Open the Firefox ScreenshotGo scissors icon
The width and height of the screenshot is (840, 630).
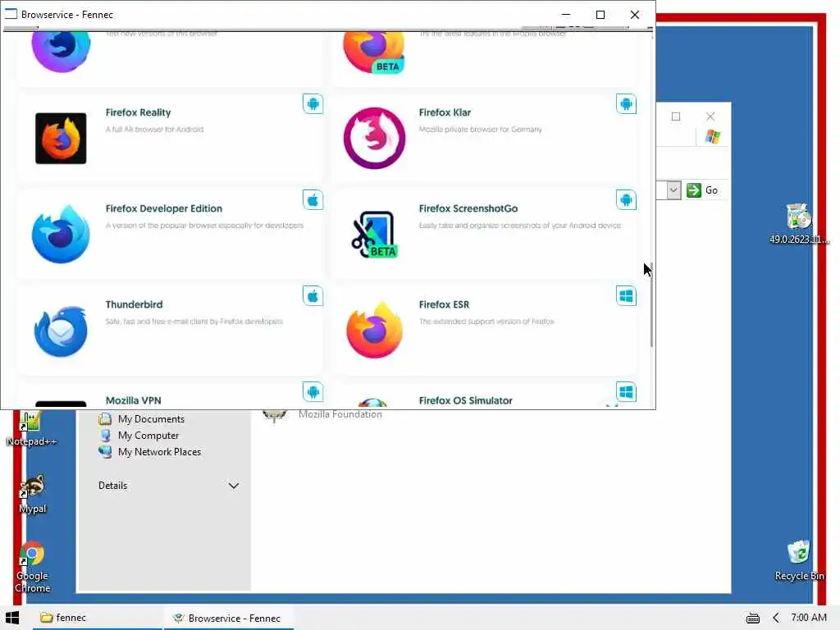374,234
